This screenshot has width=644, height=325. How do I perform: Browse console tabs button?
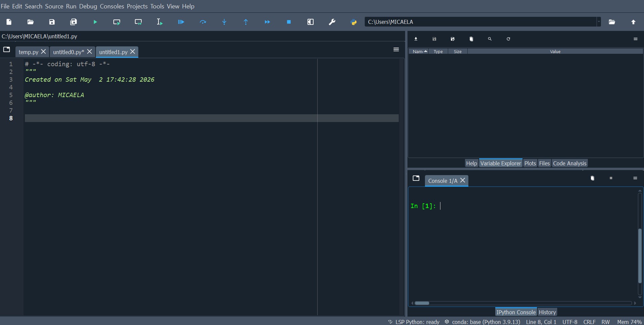(x=416, y=178)
